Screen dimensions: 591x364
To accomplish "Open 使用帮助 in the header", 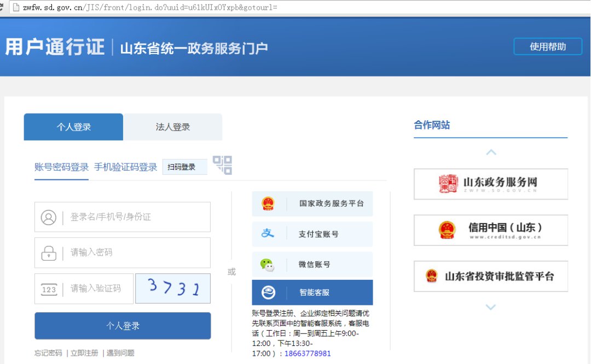I will (x=548, y=46).
